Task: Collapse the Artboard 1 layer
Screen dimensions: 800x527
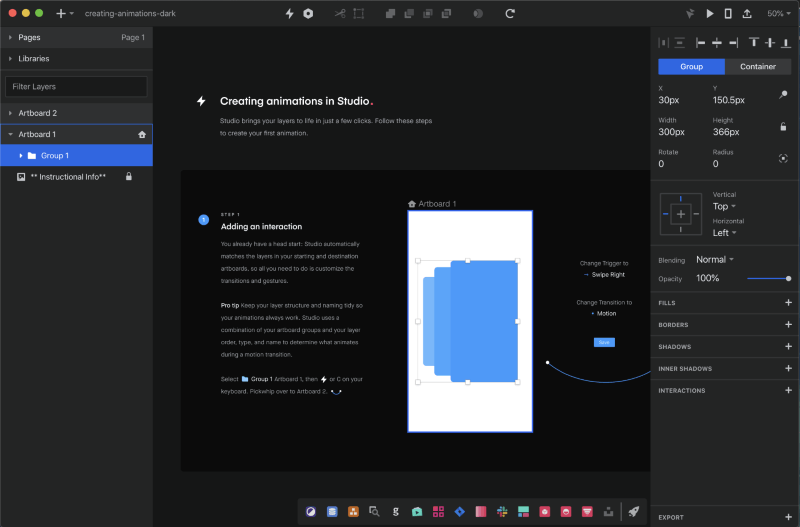Action: pos(10,135)
